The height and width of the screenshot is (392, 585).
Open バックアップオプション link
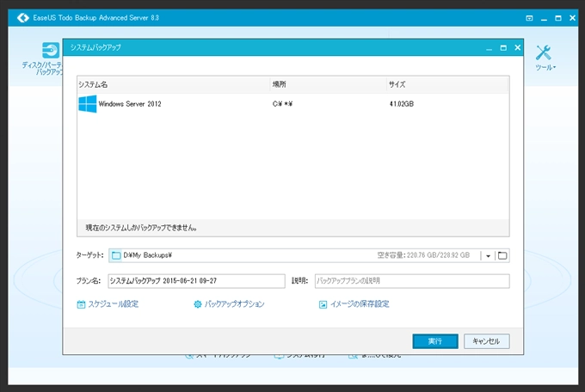[234, 304]
